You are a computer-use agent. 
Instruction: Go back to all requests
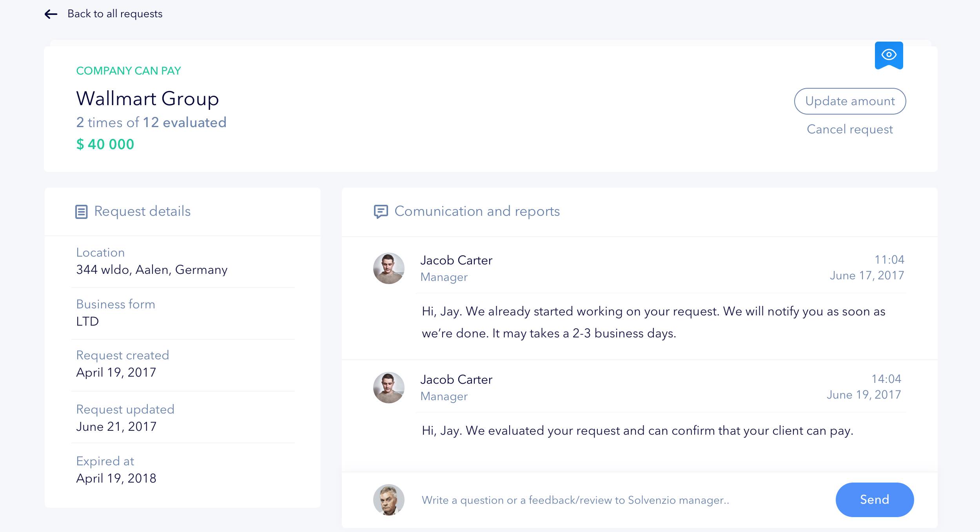(115, 14)
